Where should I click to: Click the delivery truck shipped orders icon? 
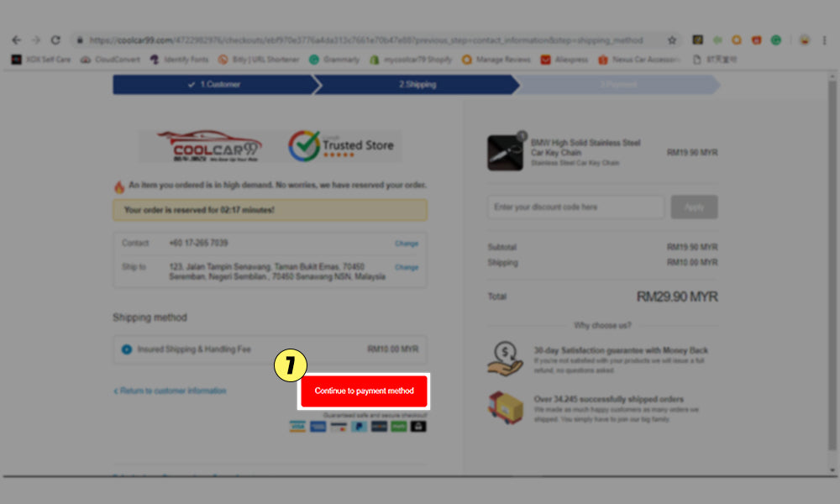point(505,407)
